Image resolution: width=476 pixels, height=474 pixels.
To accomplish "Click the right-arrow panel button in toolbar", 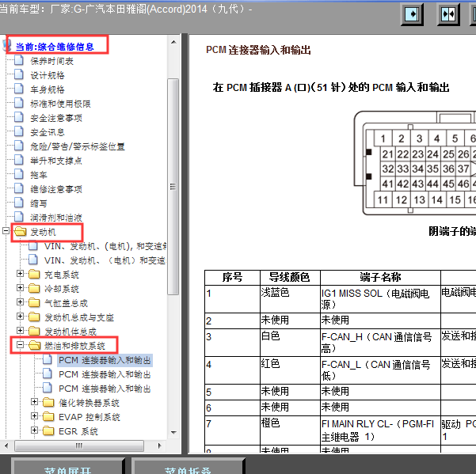I will click(412, 14).
